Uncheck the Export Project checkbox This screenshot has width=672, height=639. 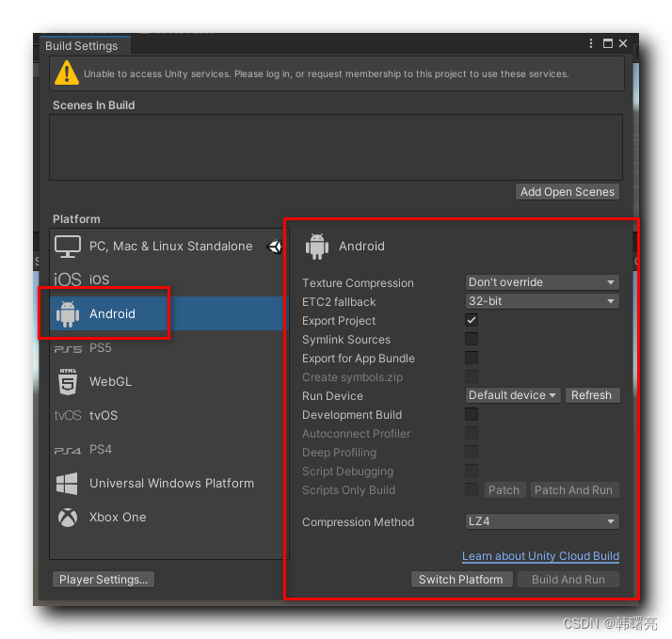472,320
